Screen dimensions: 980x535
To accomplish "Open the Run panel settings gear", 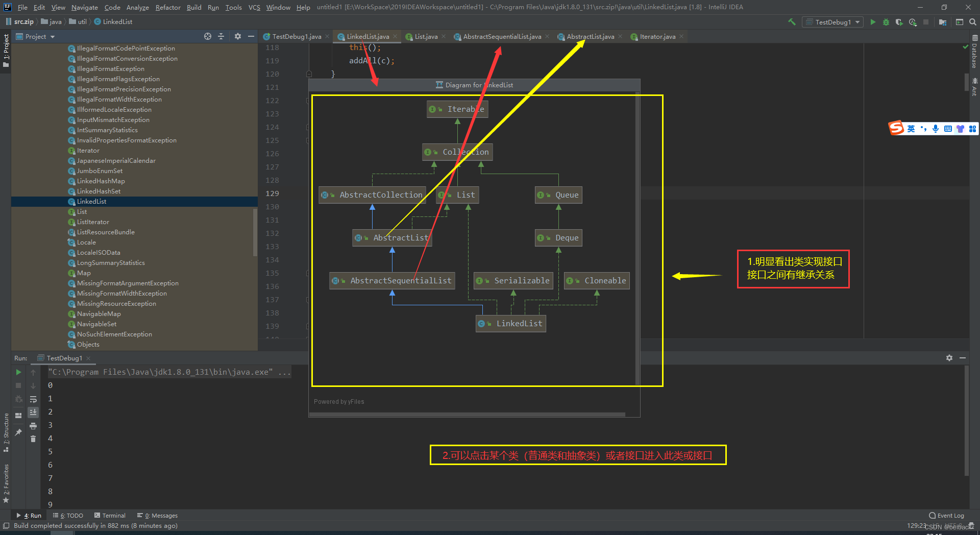I will [x=949, y=358].
